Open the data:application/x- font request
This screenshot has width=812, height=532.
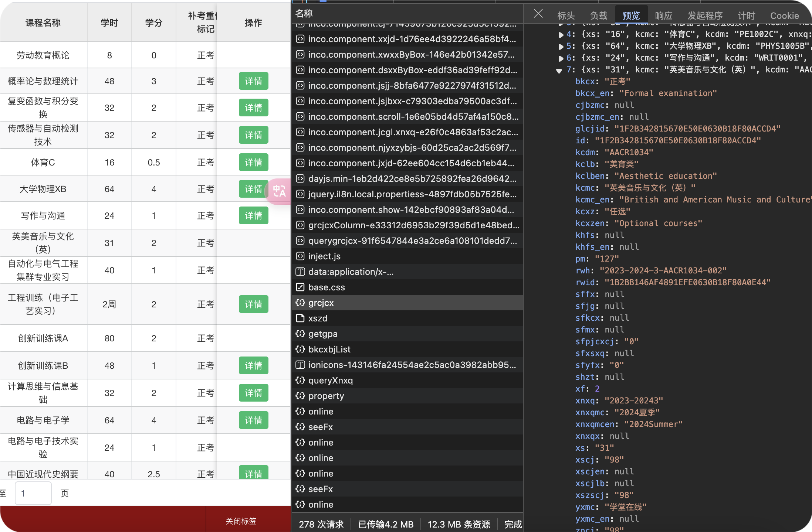coord(351,272)
